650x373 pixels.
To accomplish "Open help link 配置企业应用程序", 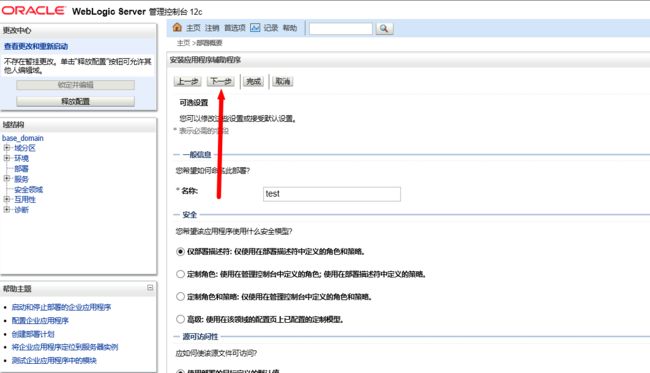I will click(x=40, y=320).
